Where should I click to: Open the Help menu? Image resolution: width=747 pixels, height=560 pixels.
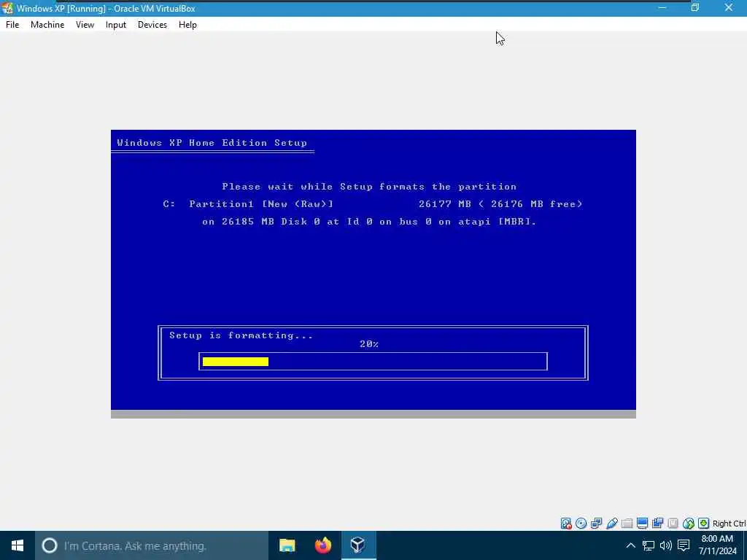pyautogui.click(x=187, y=25)
